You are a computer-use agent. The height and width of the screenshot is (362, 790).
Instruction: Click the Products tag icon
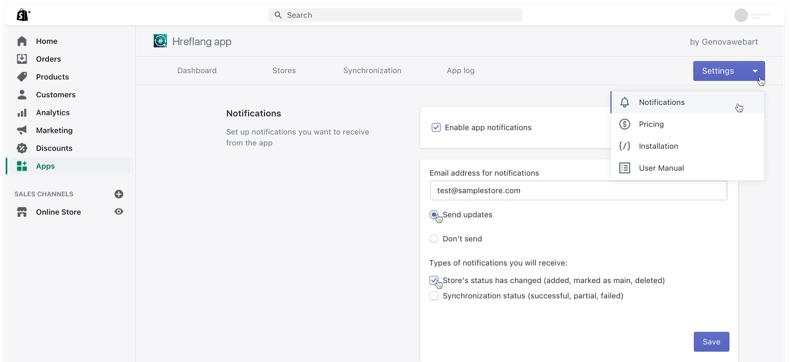point(22,77)
